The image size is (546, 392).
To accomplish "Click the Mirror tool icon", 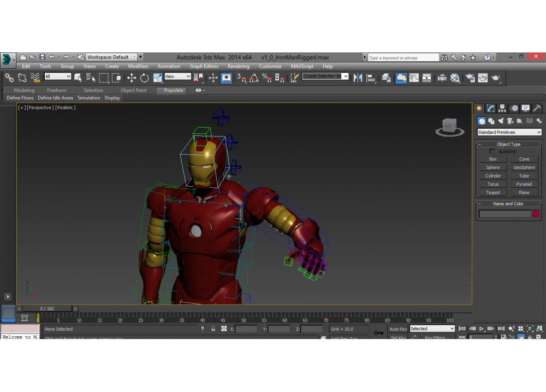I will click(x=358, y=78).
